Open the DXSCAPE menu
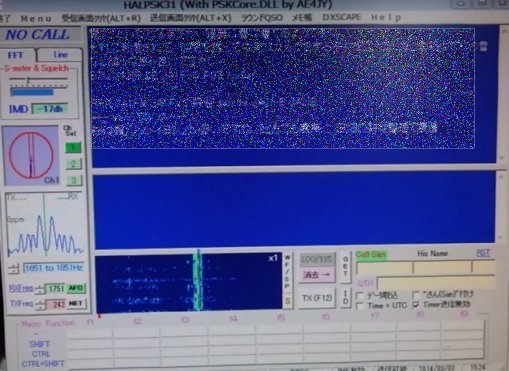 click(x=342, y=17)
